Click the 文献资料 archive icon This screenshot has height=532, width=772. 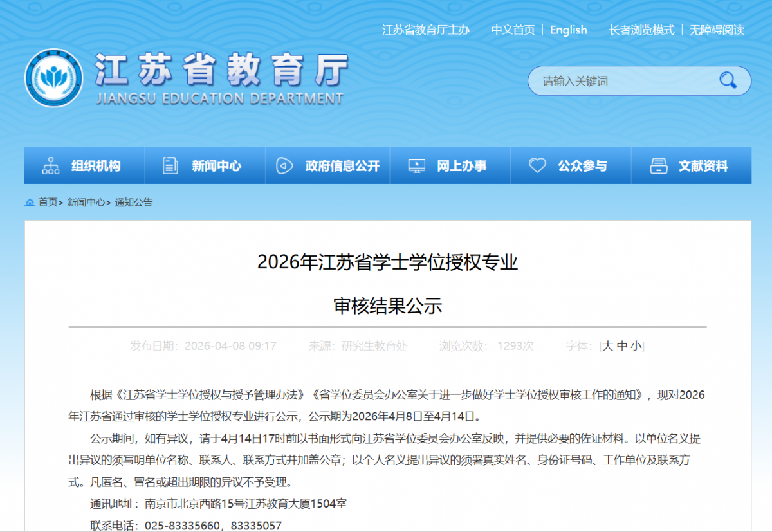click(x=658, y=166)
